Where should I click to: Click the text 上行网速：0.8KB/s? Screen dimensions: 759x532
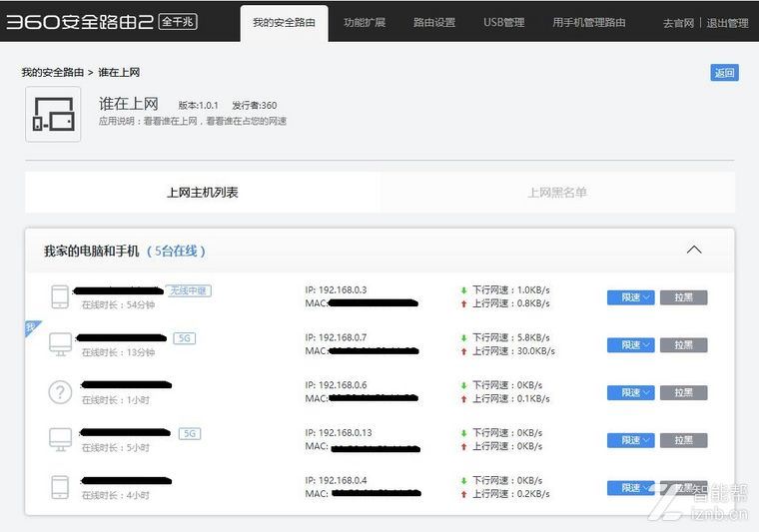point(510,303)
